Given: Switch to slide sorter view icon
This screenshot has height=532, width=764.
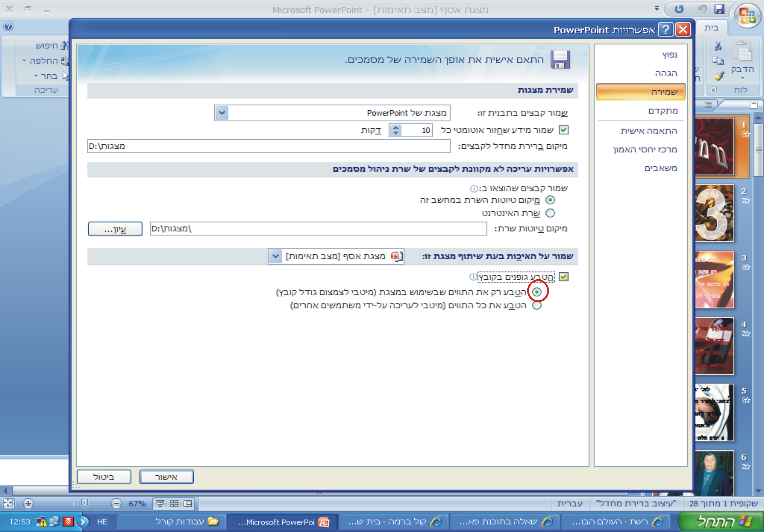Looking at the screenshot, I should (x=174, y=504).
